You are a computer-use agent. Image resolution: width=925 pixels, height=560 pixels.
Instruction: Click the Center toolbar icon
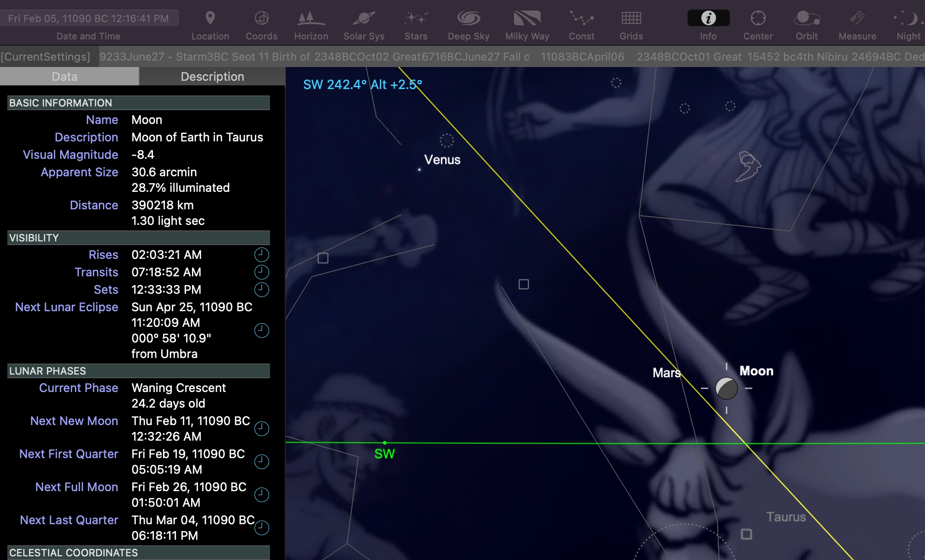(x=758, y=18)
